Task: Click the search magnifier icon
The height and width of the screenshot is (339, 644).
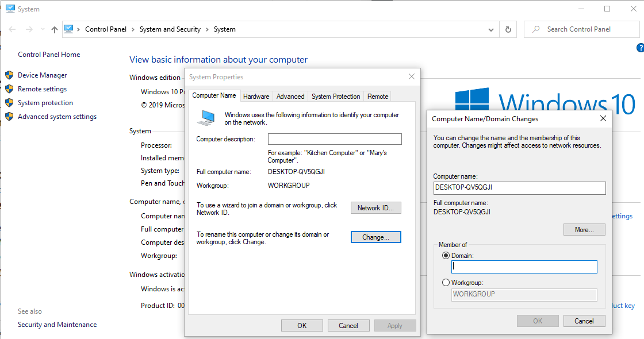Action: 536,29
